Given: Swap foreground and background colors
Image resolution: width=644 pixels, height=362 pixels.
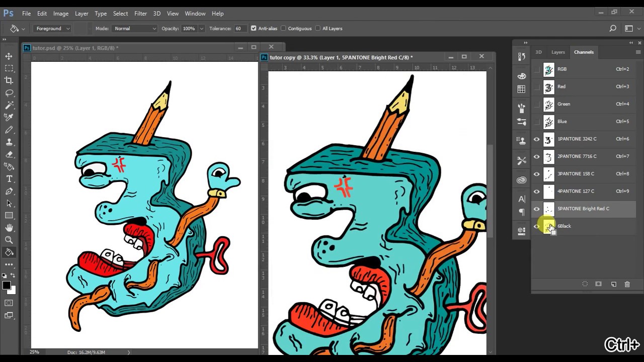Looking at the screenshot, I should [13, 276].
